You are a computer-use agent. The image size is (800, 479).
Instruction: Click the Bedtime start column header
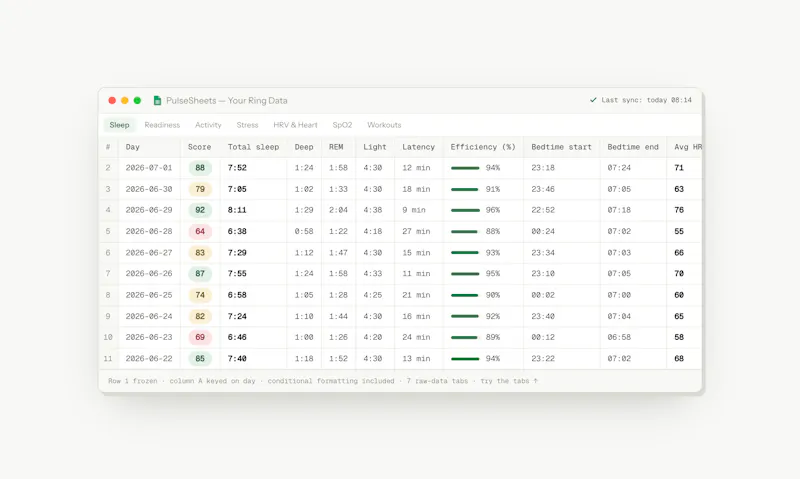[562, 147]
